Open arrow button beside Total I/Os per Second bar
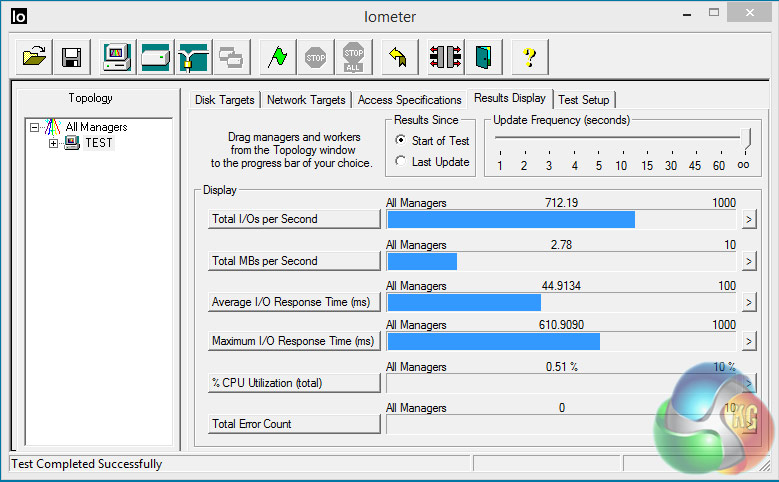The image size is (779, 482). click(746, 220)
